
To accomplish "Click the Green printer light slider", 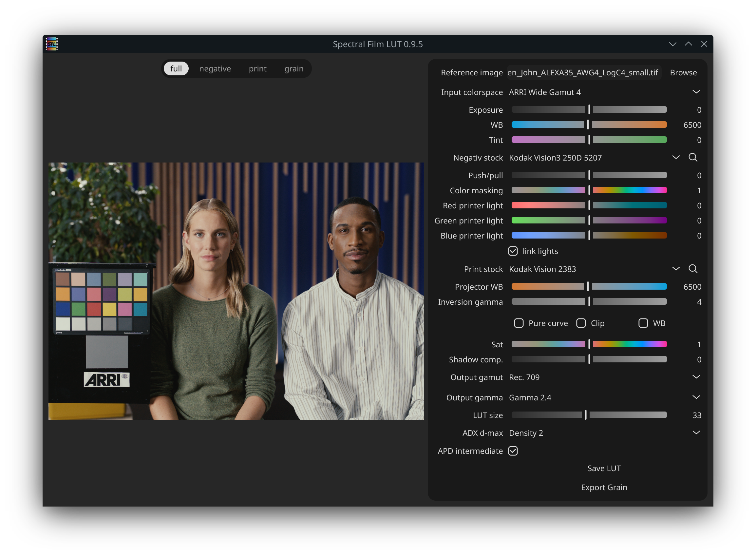I will tap(589, 220).
